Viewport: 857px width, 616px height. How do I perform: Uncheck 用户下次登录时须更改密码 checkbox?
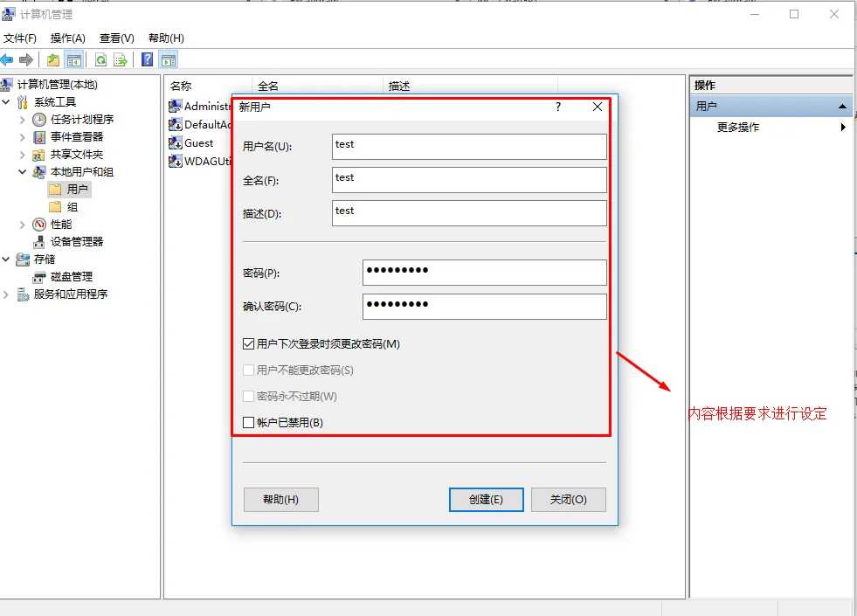pos(248,343)
